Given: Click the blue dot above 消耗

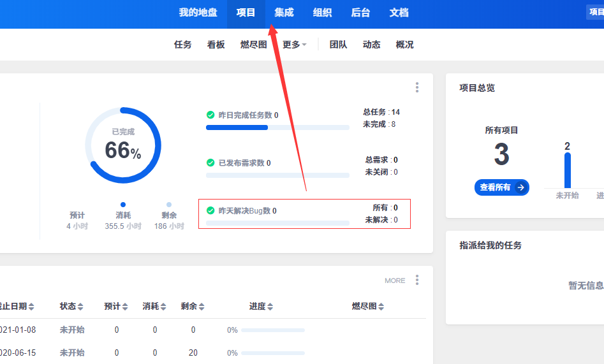Looking at the screenshot, I should 123,205.
